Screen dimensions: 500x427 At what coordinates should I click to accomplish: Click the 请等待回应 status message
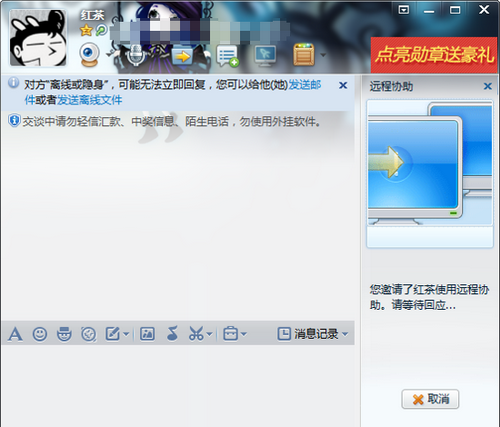point(423,305)
